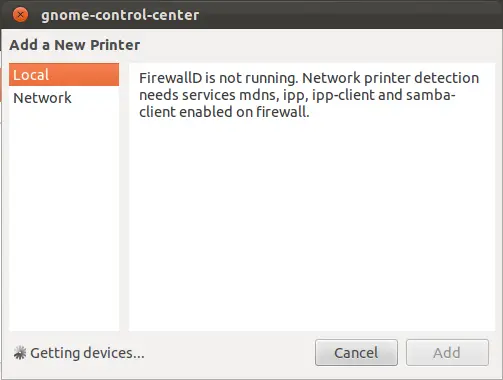The image size is (503, 380).
Task: Click the spinning loading indicator icon
Action: click(x=20, y=353)
